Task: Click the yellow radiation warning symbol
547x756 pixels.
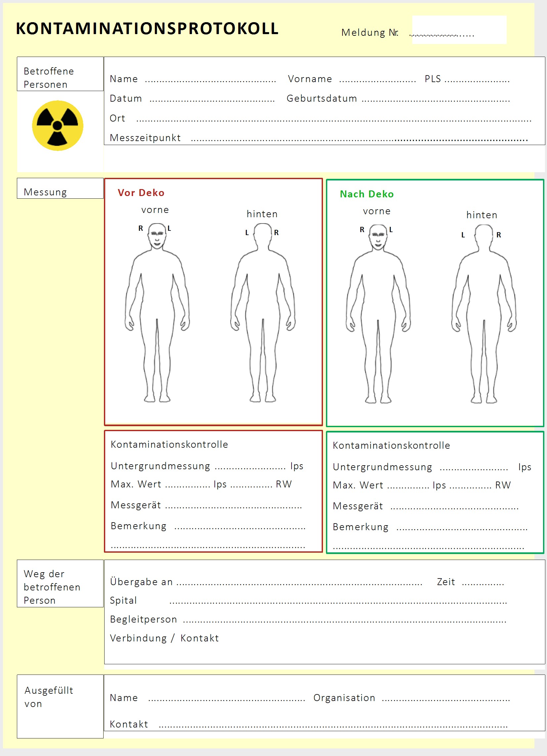Action: pyautogui.click(x=58, y=126)
